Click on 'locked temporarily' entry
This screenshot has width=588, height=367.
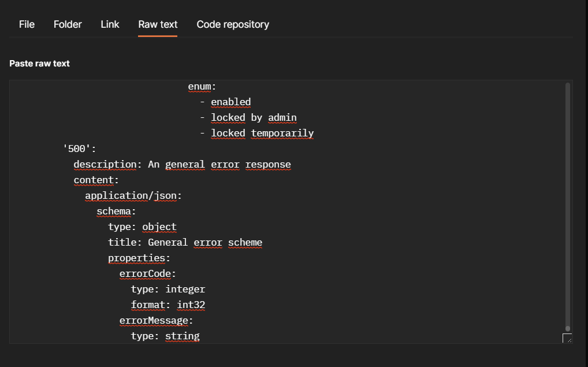click(x=262, y=134)
